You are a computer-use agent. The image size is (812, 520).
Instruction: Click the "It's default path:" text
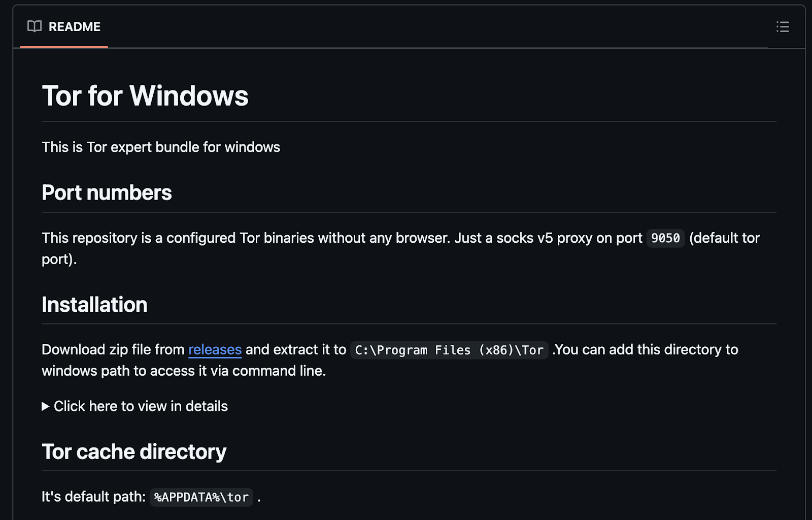pos(93,497)
